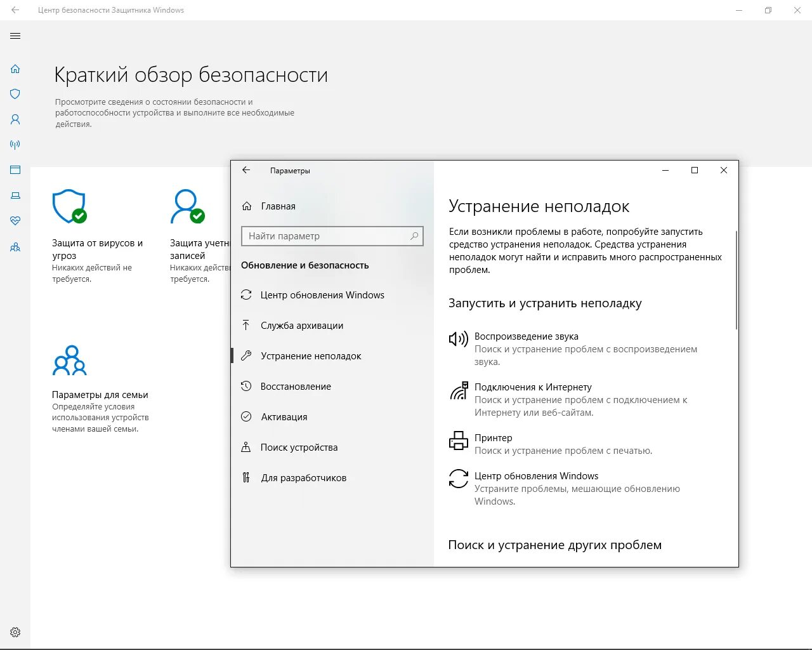This screenshot has width=812, height=650.
Task: Click the Wi-Fi icon for Подключения к Интернету
Action: coord(459,390)
